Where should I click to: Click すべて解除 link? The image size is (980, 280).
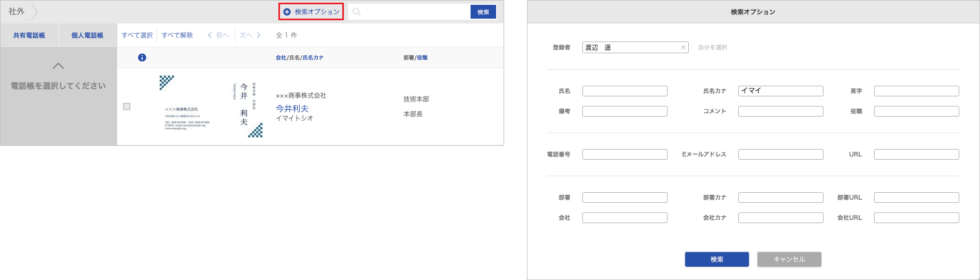[x=177, y=35]
